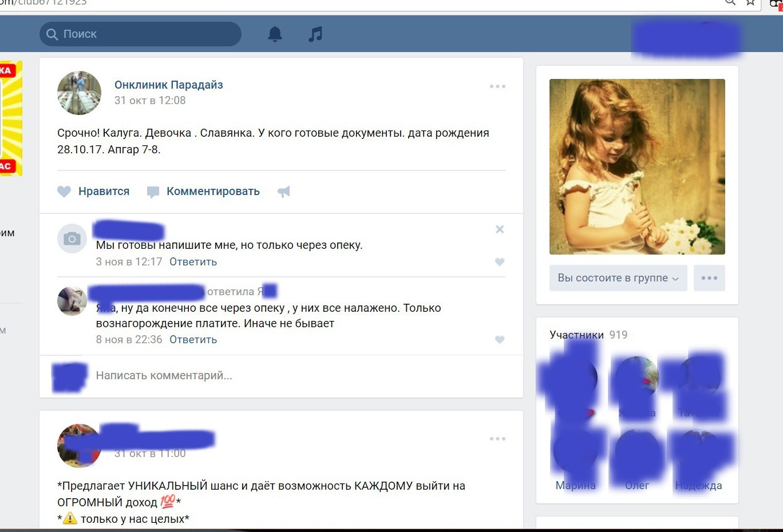The width and height of the screenshot is (783, 532).
Task: Like the comment dated 3 ноя
Action: pos(500,262)
